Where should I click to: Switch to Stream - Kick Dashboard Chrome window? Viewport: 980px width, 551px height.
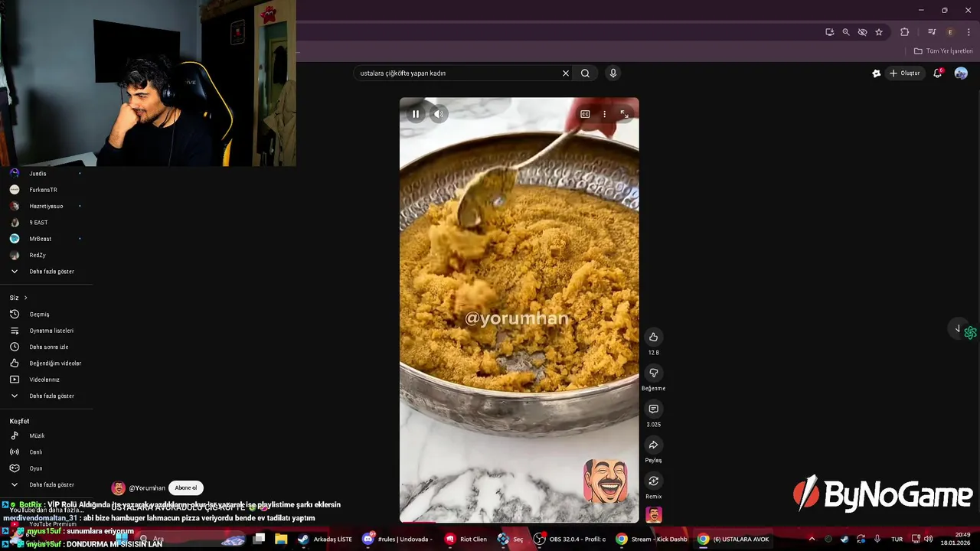click(652, 539)
